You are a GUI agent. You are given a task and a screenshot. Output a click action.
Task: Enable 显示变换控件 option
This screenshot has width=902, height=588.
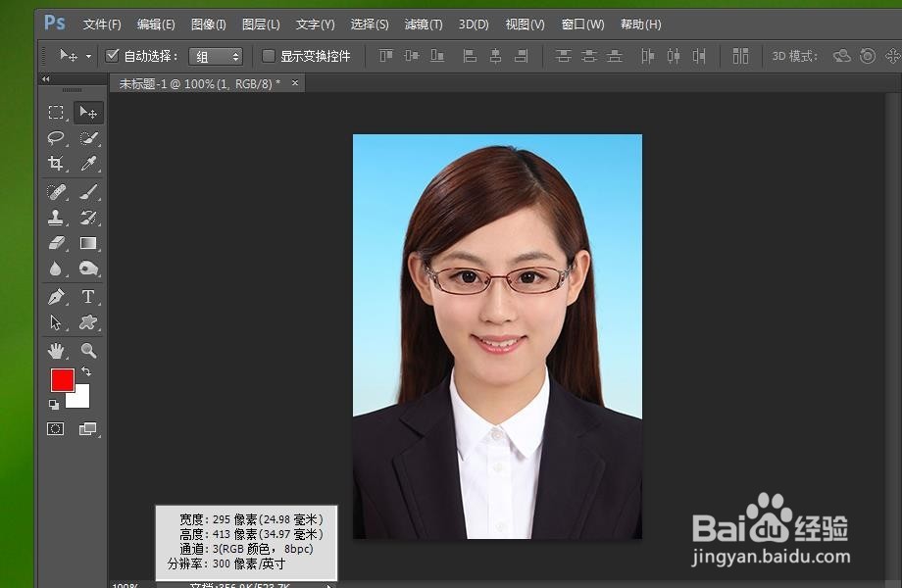click(x=269, y=56)
